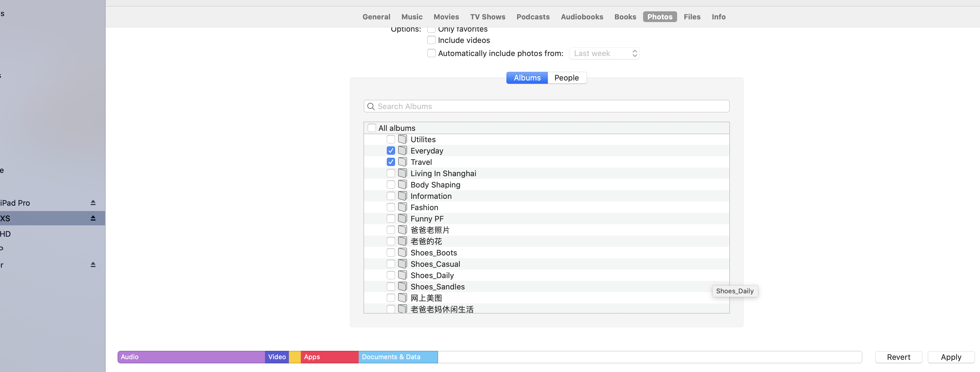The height and width of the screenshot is (372, 980).
Task: Click the album icon beside Fashion
Action: (x=402, y=207)
